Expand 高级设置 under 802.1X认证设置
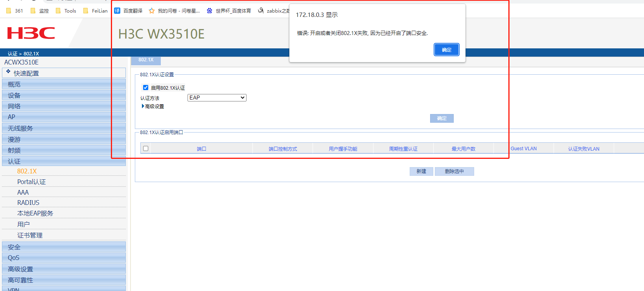This screenshot has height=291, width=644. (153, 106)
